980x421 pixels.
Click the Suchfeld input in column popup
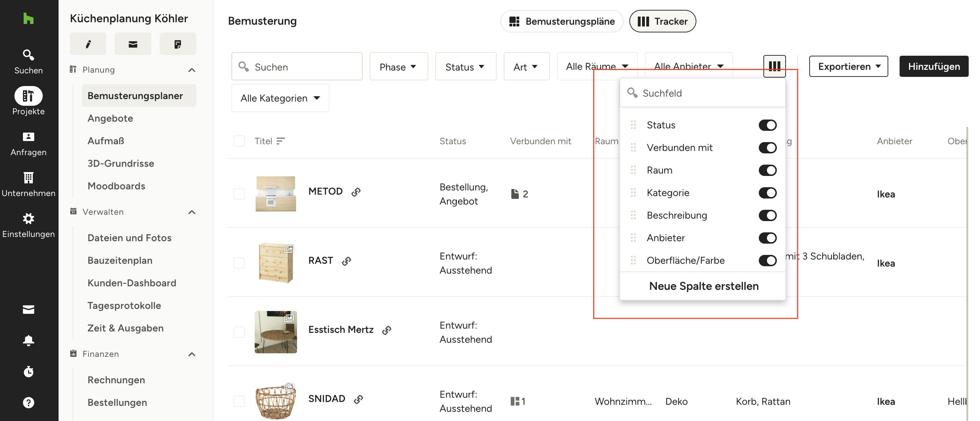point(702,93)
